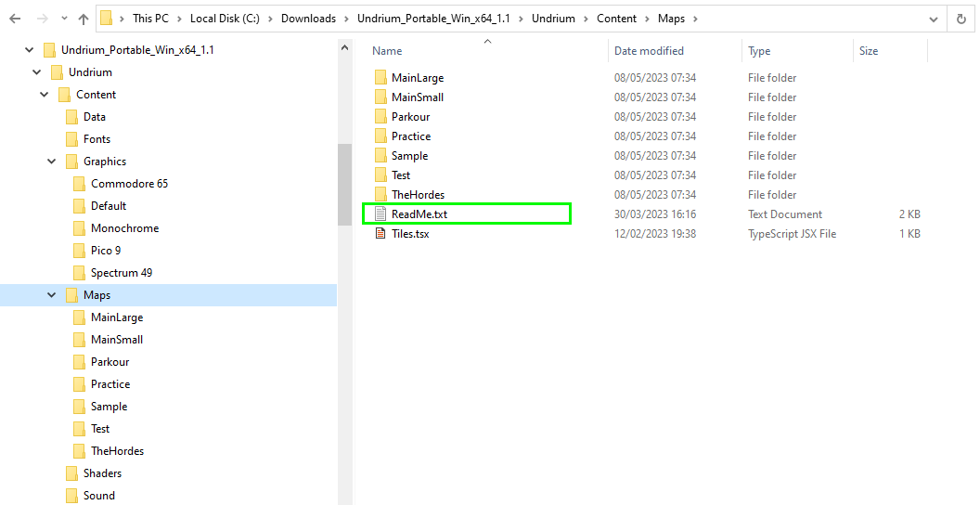Open the chevron after the Content breadcrumb
980x505 pixels.
coord(648,19)
